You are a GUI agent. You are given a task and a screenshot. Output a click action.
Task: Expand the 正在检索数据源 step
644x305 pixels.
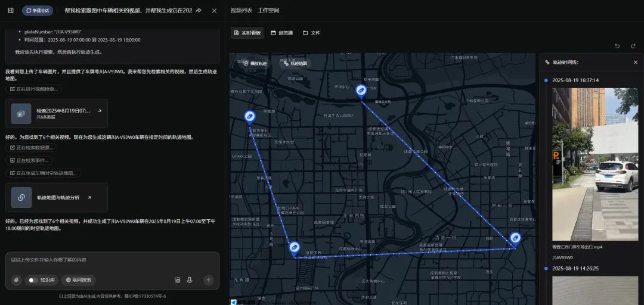[31, 147]
